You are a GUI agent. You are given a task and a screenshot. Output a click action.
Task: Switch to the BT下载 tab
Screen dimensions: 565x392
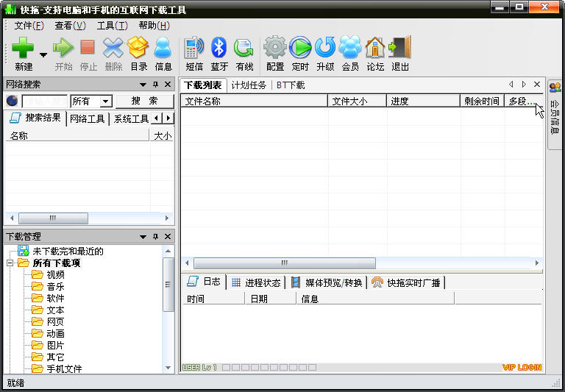tap(291, 85)
